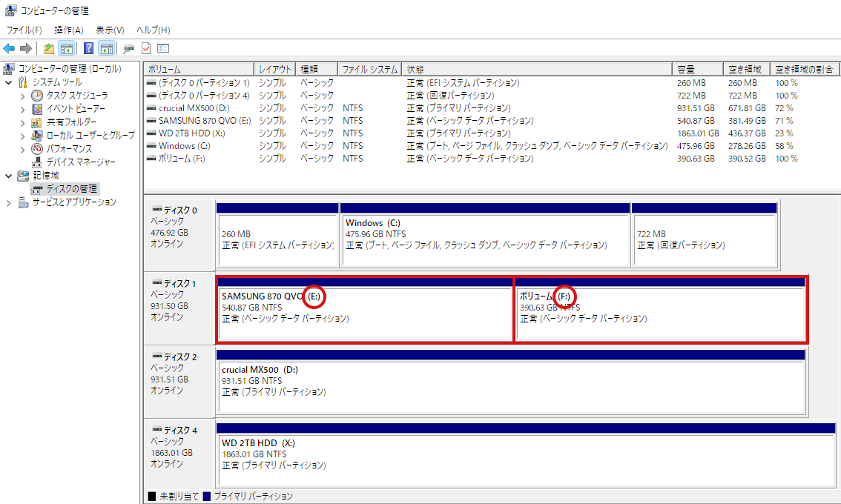Click drive icon of crucial MX500 (D:) row
Viewport: 841px width, 504px height.
(151, 108)
